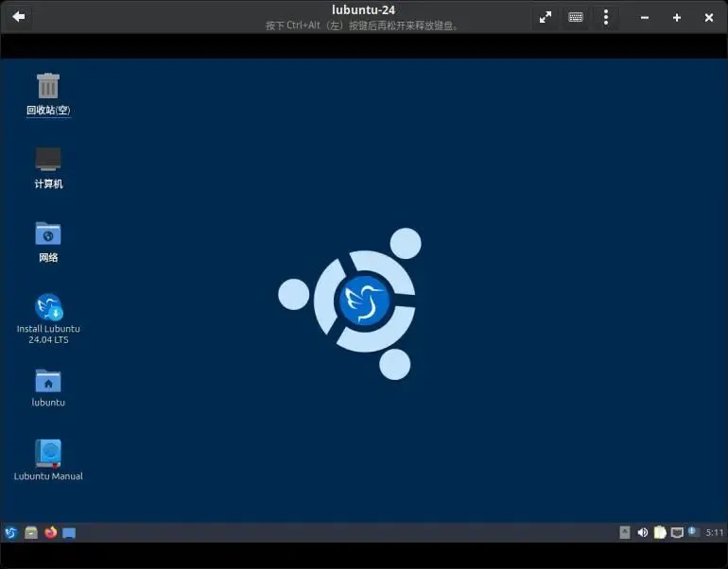The width and height of the screenshot is (728, 569).
Task: Click the lubuntu-24 window title
Action: 364,9
